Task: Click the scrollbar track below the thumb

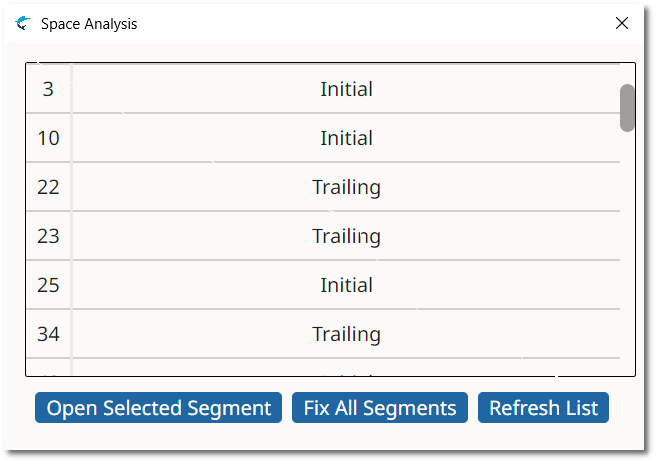Action: tap(627, 260)
